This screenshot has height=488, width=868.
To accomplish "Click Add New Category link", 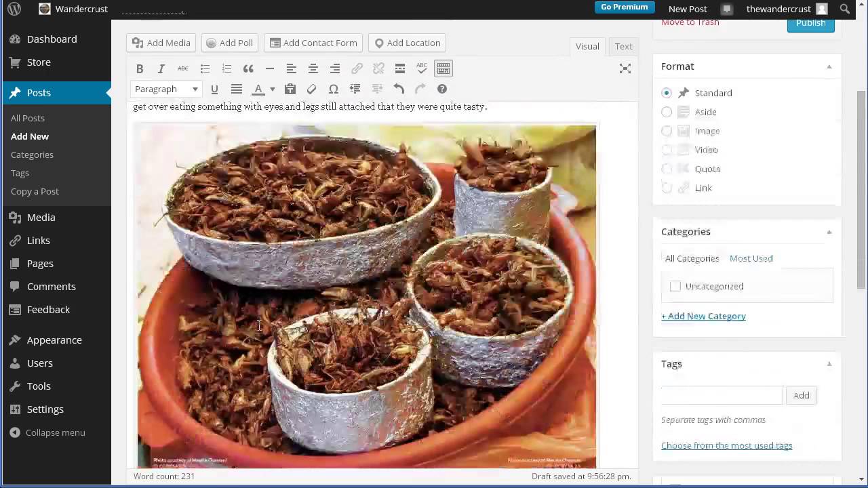I will pyautogui.click(x=703, y=316).
